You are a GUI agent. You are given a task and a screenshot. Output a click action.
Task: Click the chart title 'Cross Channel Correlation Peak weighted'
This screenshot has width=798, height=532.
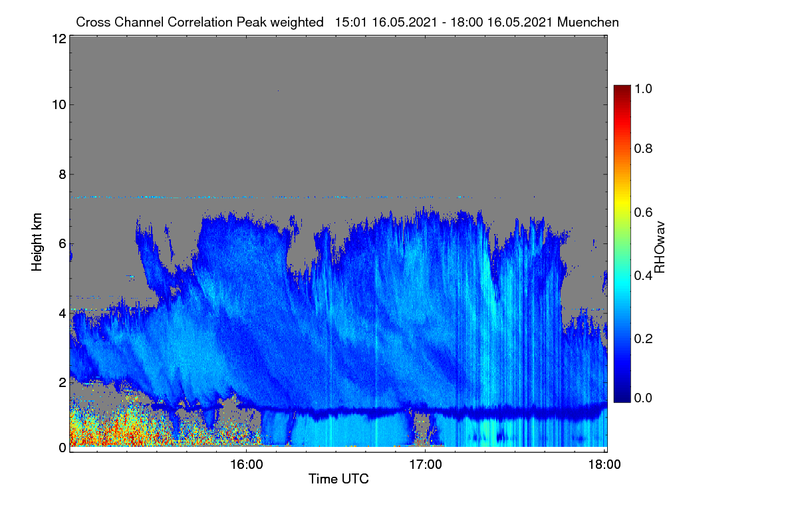[x=199, y=22]
